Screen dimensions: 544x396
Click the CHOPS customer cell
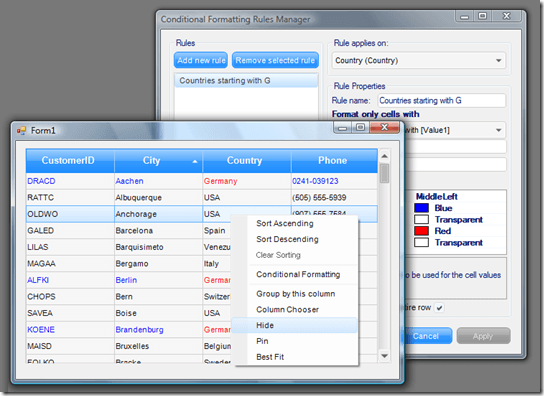(x=70, y=297)
